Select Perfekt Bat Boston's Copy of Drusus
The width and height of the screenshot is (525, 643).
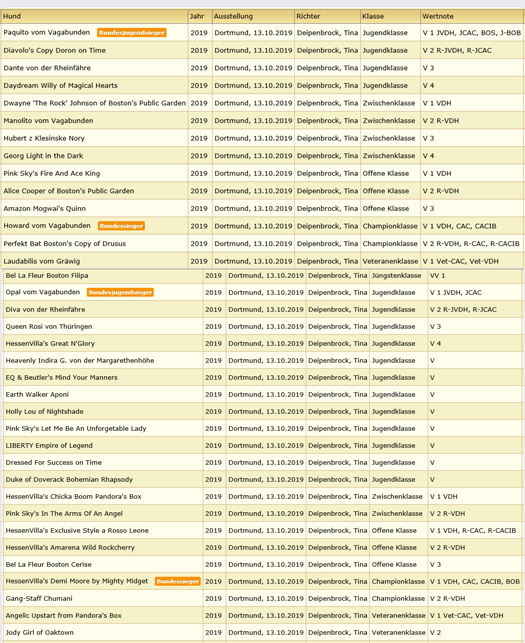coord(65,244)
